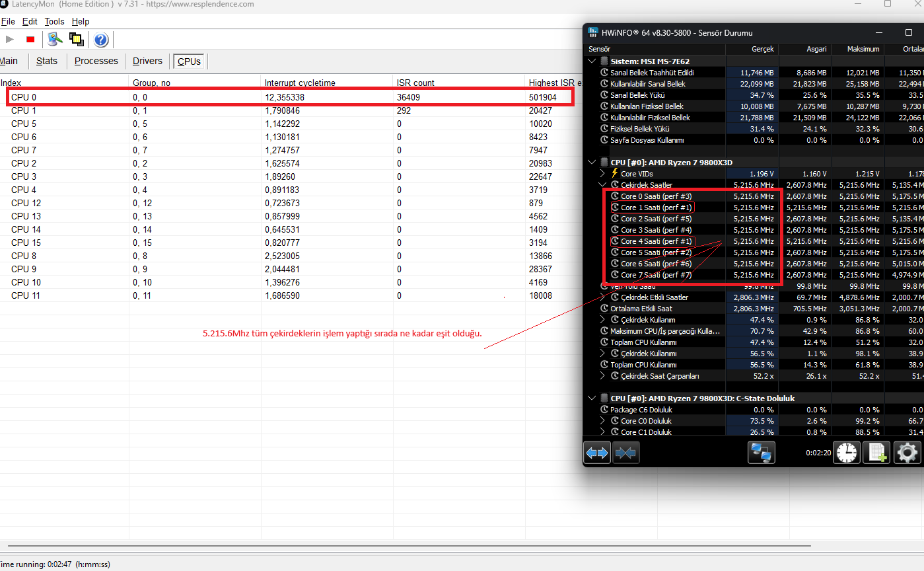Click the Maksimum column header in HWiNFO
The height and width of the screenshot is (571, 924).
(857, 49)
